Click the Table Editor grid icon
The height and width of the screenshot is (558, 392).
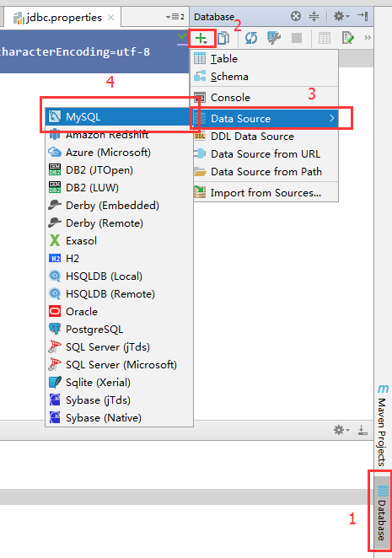click(x=325, y=38)
